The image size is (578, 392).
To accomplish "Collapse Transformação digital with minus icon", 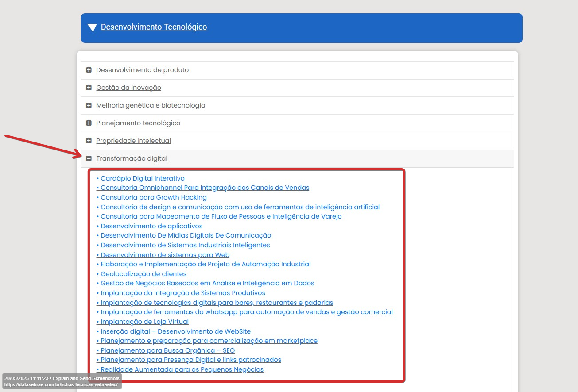I will click(x=89, y=158).
